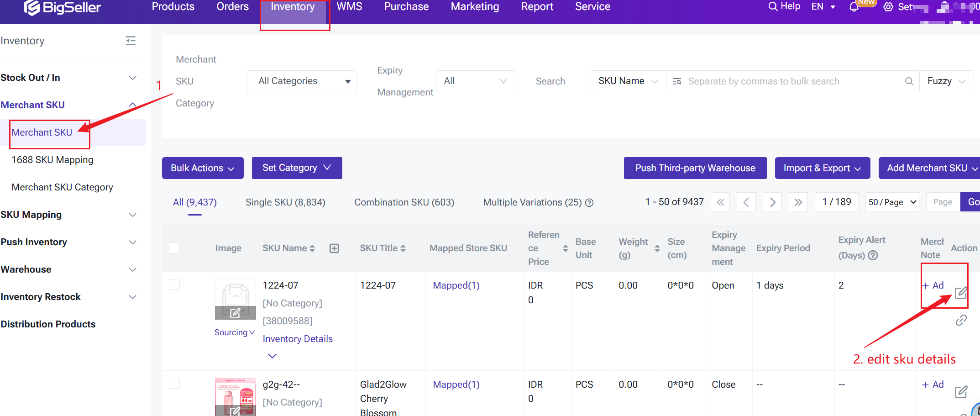Click the edit icon for SKU 1224-07
980x416 pixels.
pos(961,293)
